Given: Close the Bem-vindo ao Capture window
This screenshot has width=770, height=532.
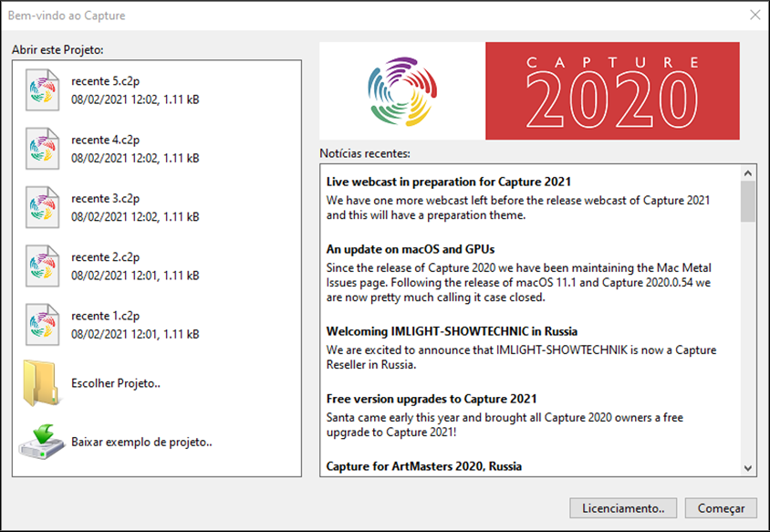Looking at the screenshot, I should [755, 16].
